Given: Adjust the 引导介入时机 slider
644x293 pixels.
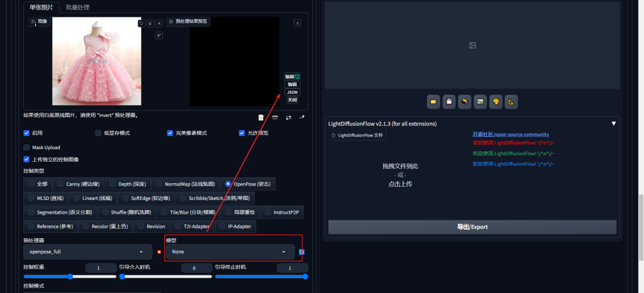Looking at the screenshot, I should pyautogui.click(x=166, y=276).
